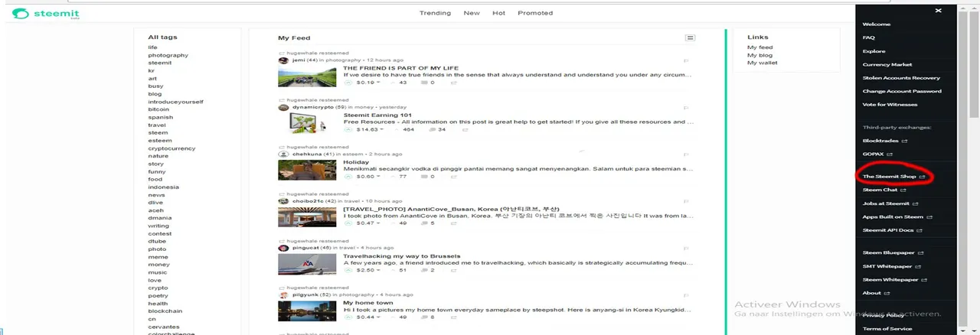Open the Steemit Earning 101 thumbnail

click(x=307, y=123)
